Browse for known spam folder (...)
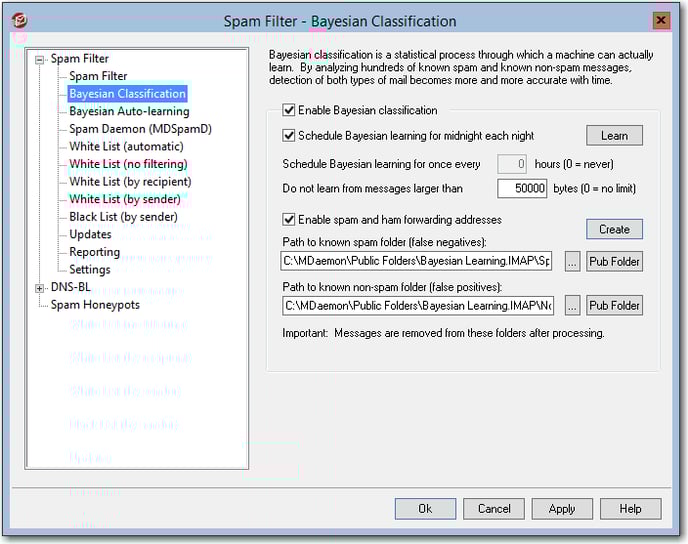 pyautogui.click(x=572, y=261)
